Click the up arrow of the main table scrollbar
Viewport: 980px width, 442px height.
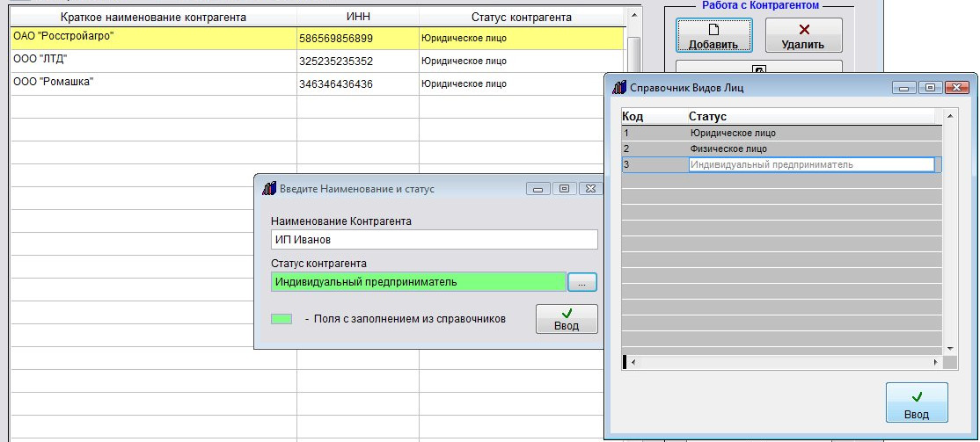tap(633, 15)
